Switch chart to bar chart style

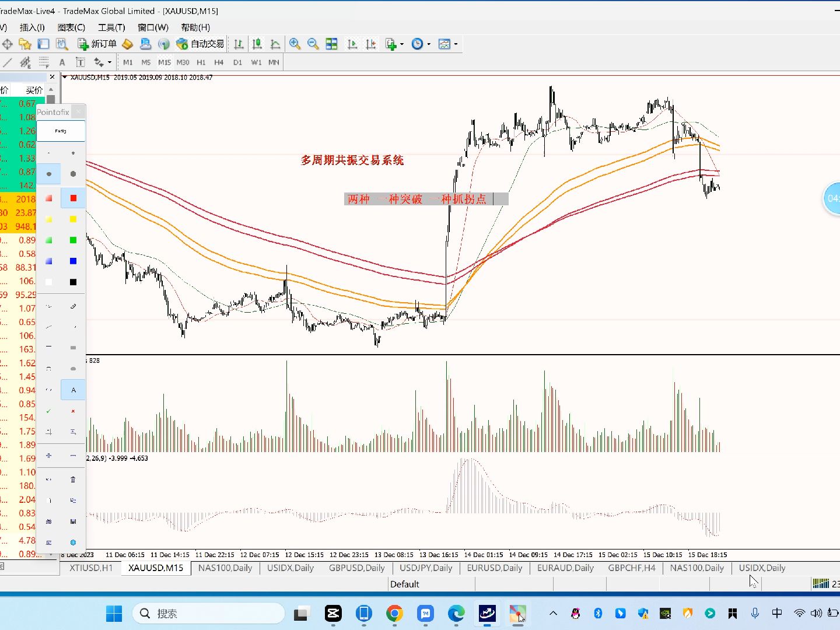(239, 44)
